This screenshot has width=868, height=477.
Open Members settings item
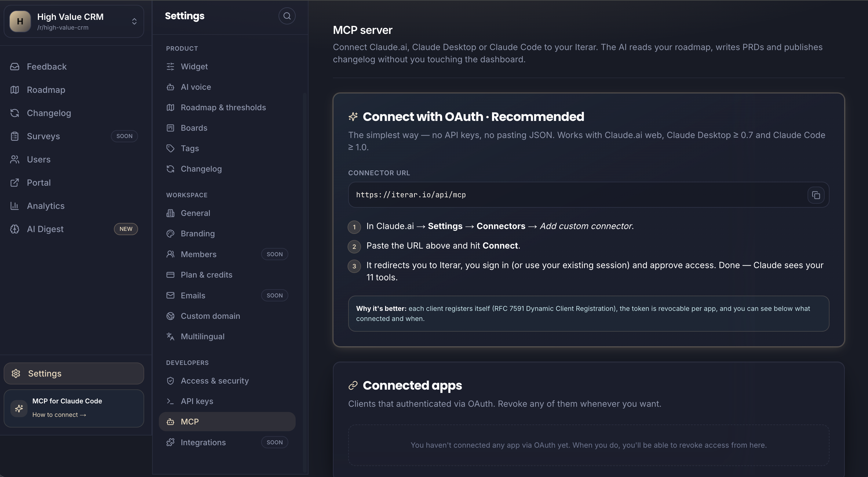click(227, 254)
